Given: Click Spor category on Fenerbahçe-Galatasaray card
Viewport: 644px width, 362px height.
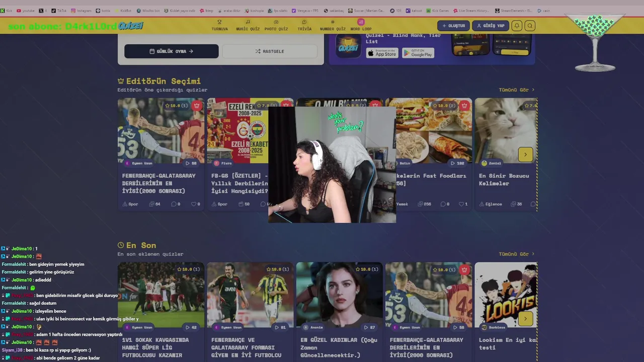Looking at the screenshot, I should tap(130, 204).
